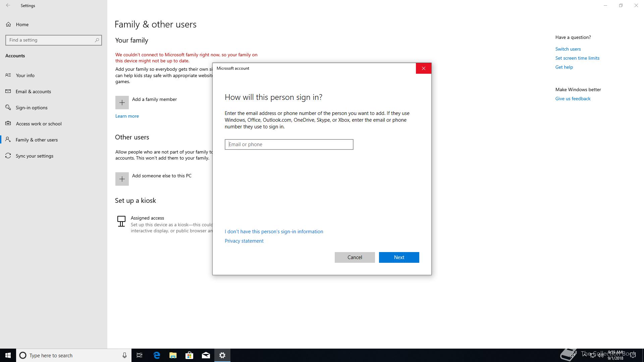Click the Cancel button

(355, 257)
